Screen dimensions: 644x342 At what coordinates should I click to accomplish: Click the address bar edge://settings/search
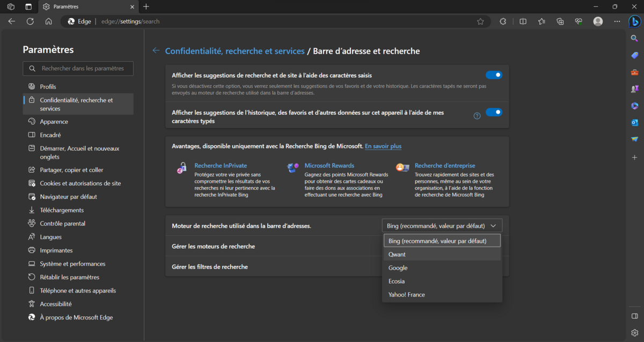(130, 21)
